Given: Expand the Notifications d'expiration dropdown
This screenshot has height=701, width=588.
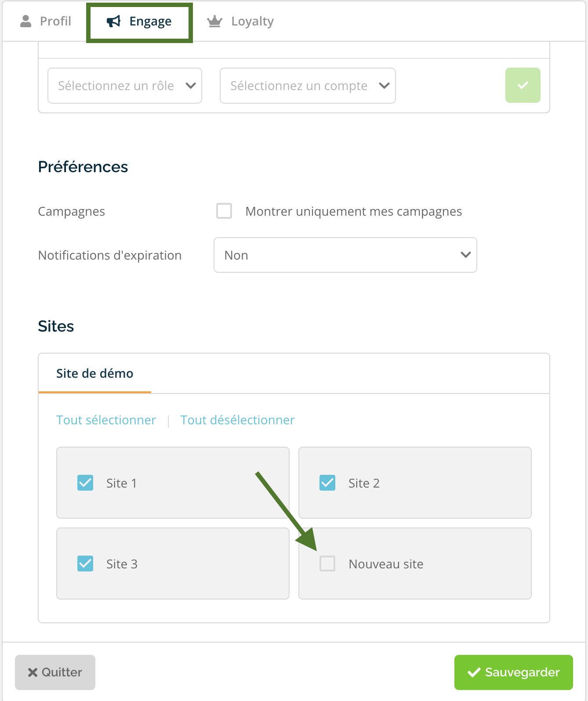Looking at the screenshot, I should pos(345,255).
